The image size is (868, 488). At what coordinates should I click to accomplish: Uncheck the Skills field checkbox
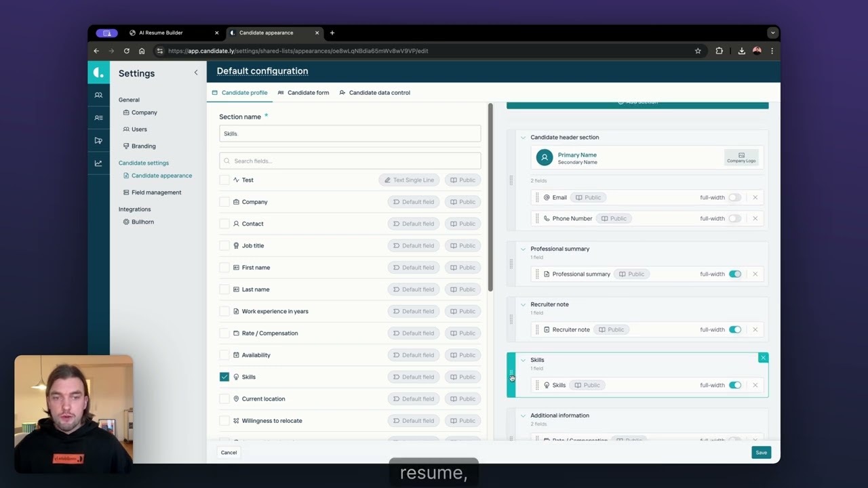(224, 377)
